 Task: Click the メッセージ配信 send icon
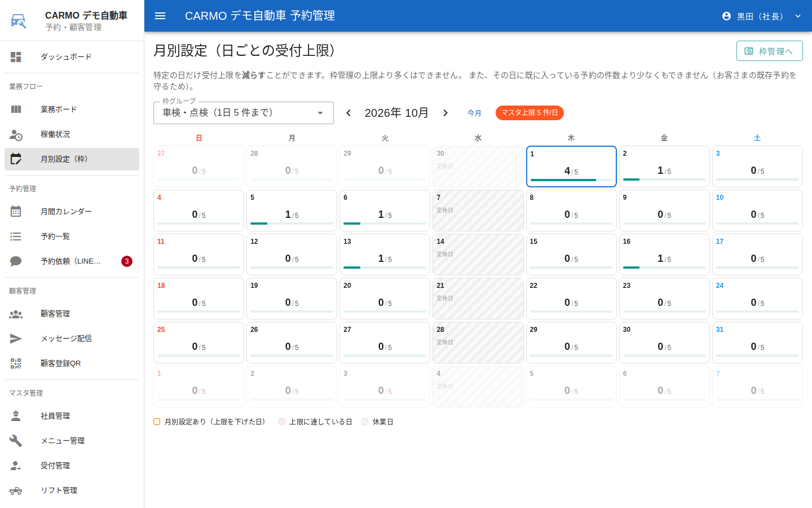[x=16, y=339]
